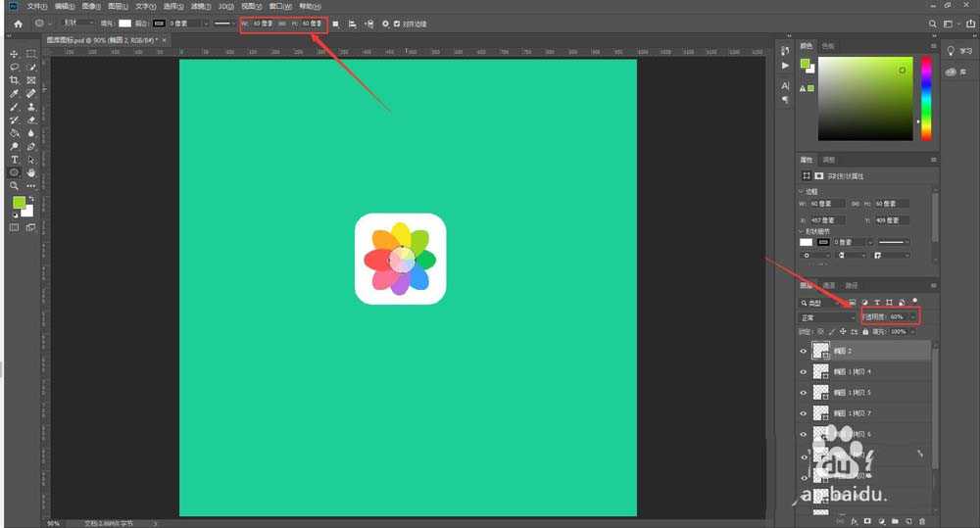Image resolution: width=980 pixels, height=528 pixels.
Task: Select the Crop tool
Action: (15, 80)
